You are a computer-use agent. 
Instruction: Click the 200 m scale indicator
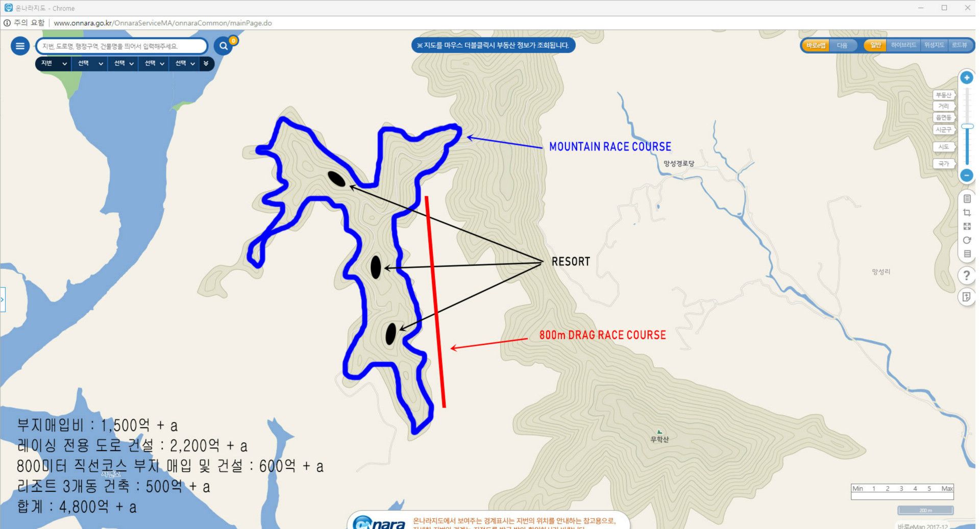point(925,510)
